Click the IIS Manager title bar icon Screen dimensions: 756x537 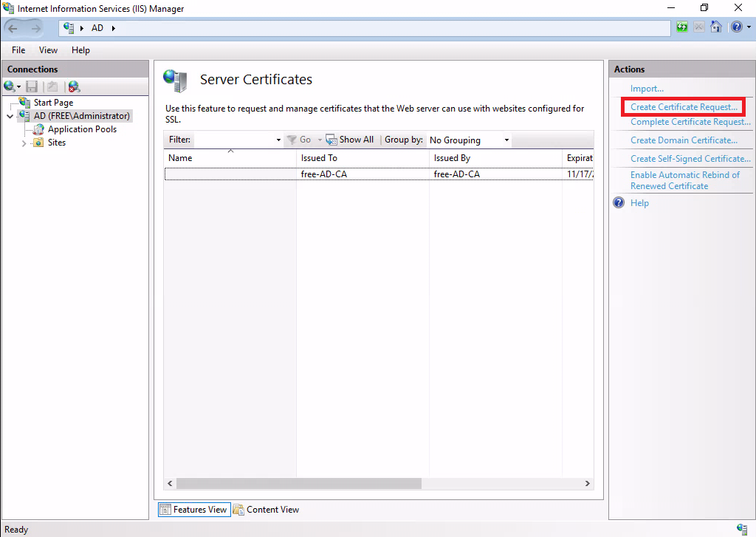point(8,7)
